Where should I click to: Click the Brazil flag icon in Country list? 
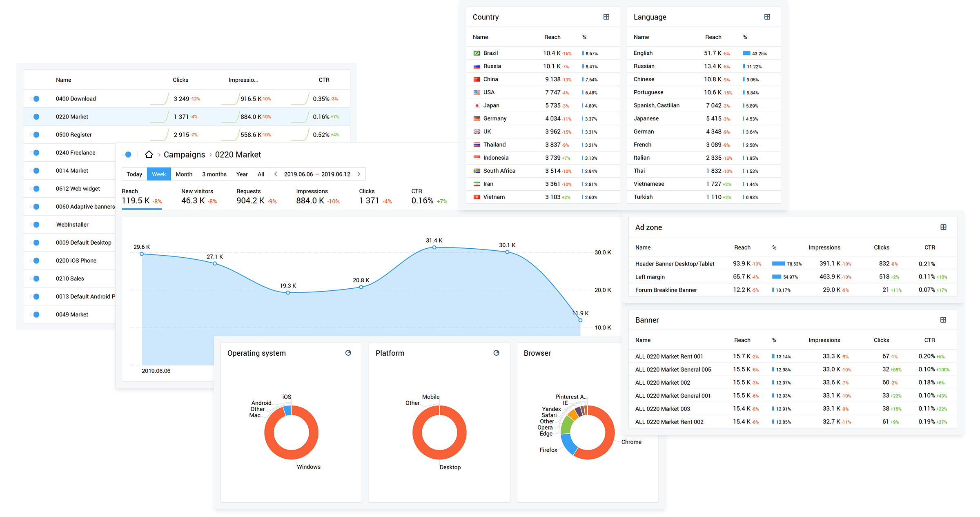tap(477, 53)
